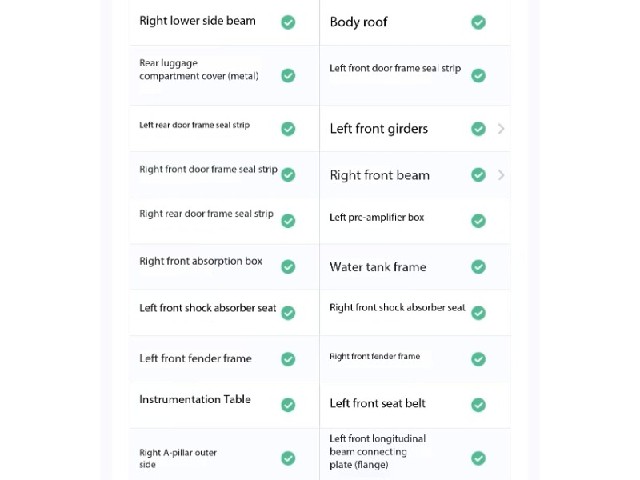Click the green check next to Body roof
Viewport: 640px width, 480px height.
(x=478, y=22)
